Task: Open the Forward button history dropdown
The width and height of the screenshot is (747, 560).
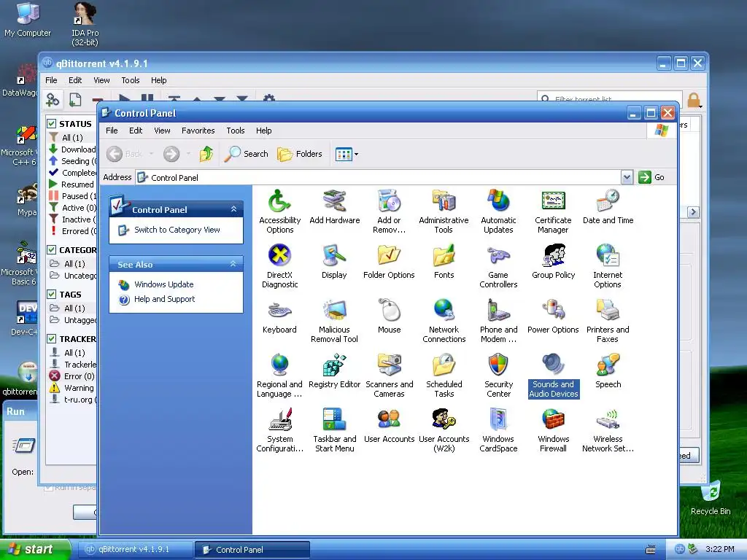Action: click(188, 154)
